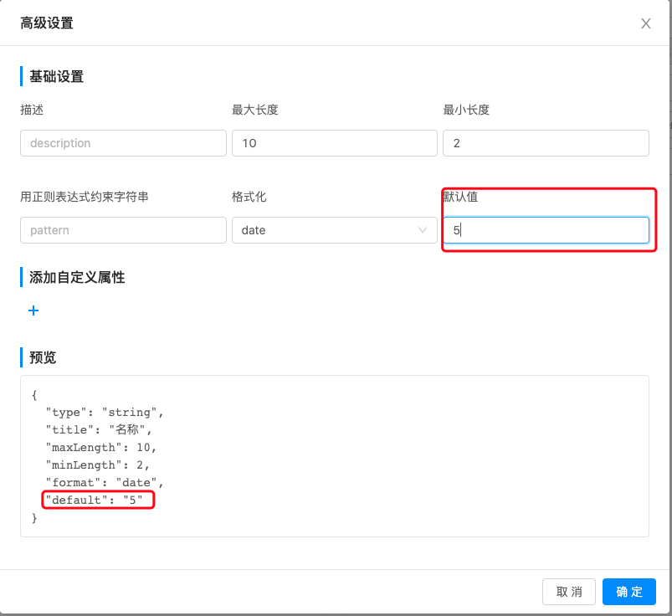
Task: Click the "title": "名称" preview line
Action: pyautogui.click(x=99, y=429)
